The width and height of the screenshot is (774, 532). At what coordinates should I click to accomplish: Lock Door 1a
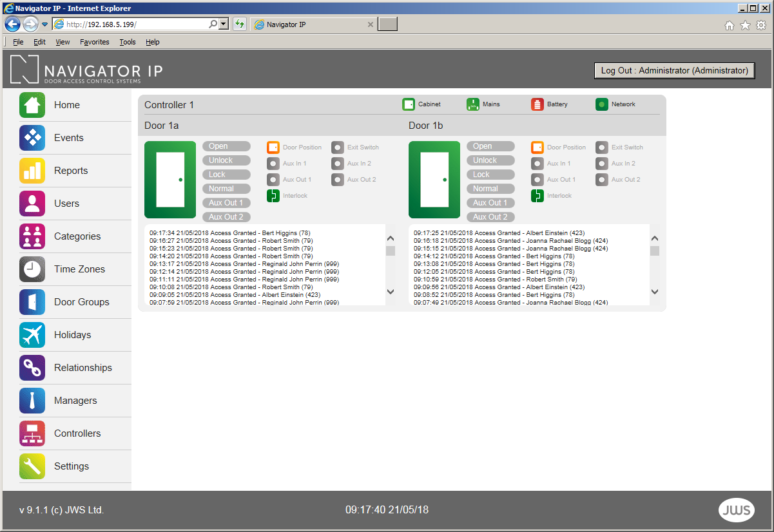click(x=226, y=175)
